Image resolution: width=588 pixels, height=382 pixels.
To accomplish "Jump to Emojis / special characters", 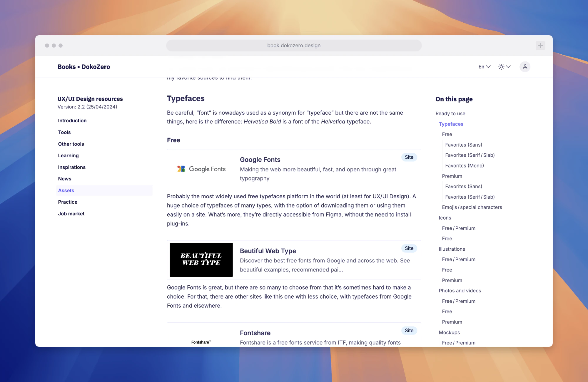I will pyautogui.click(x=472, y=207).
